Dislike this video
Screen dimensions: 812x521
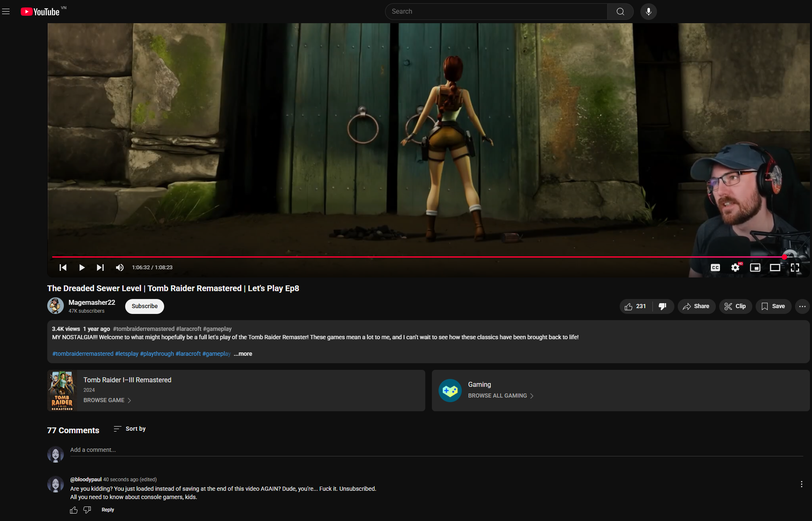tap(662, 306)
